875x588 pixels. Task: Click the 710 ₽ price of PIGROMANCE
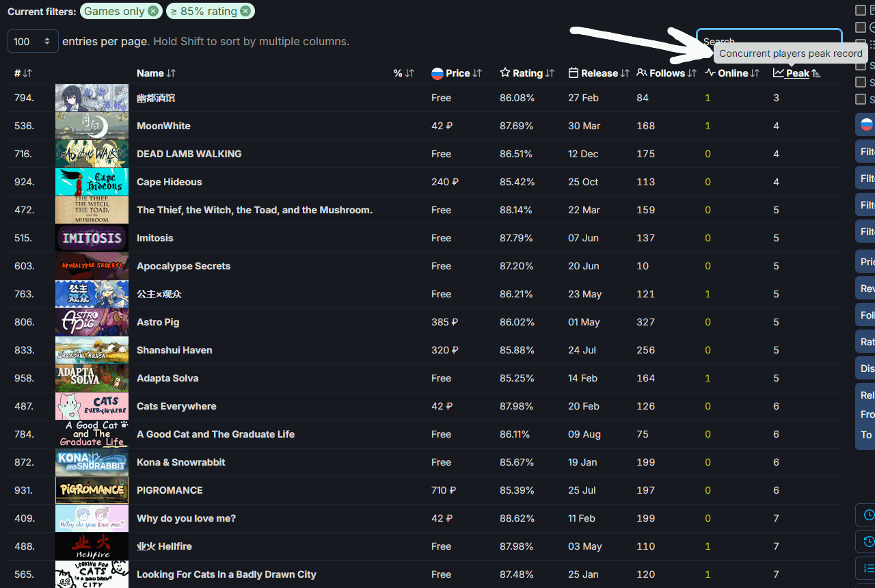point(444,490)
